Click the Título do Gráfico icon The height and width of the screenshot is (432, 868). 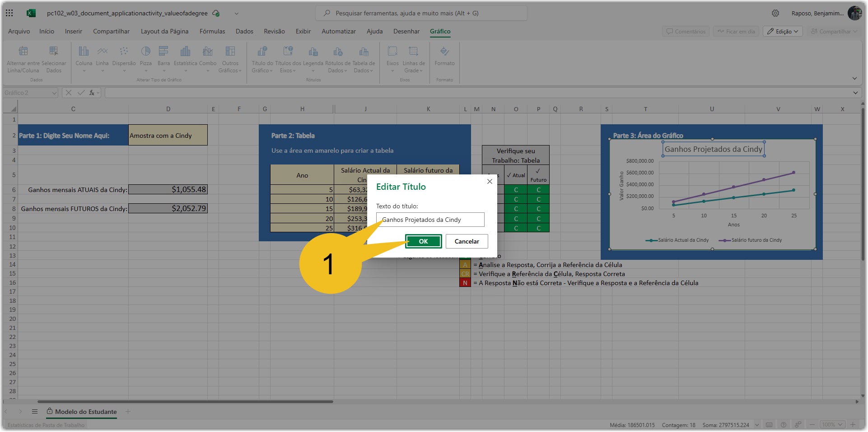(x=262, y=51)
